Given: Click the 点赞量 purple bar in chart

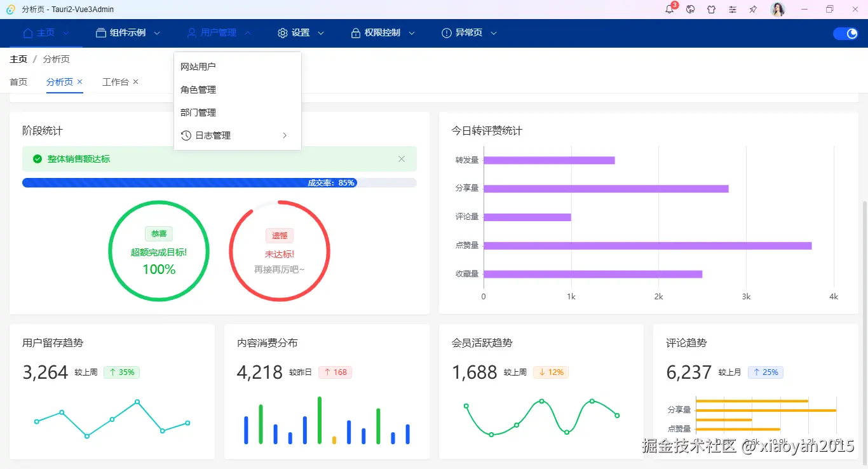Looking at the screenshot, I should click(648, 246).
